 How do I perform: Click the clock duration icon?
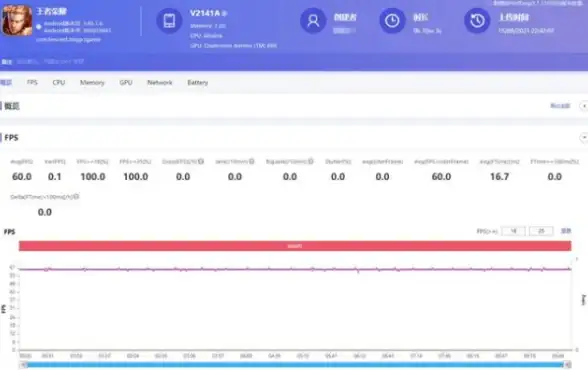tap(392, 21)
